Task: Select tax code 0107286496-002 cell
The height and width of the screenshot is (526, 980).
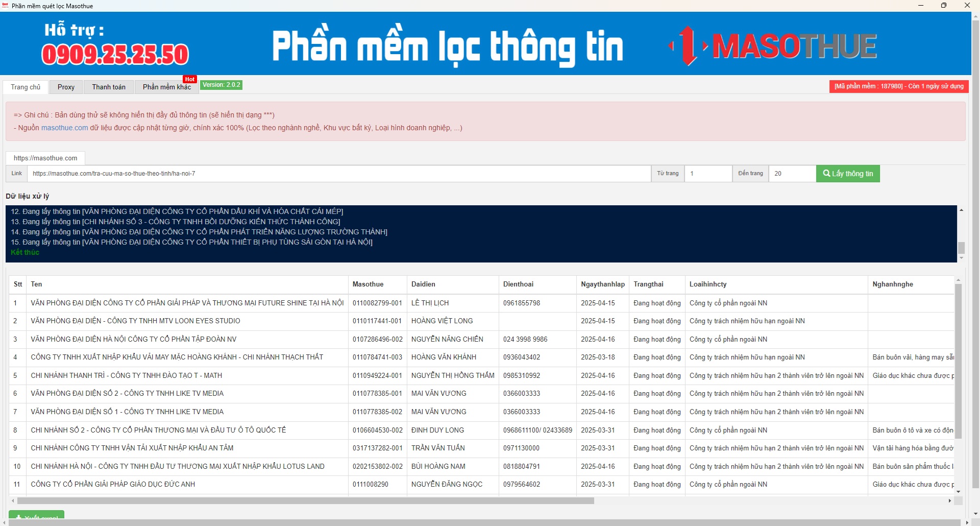Action: click(378, 340)
